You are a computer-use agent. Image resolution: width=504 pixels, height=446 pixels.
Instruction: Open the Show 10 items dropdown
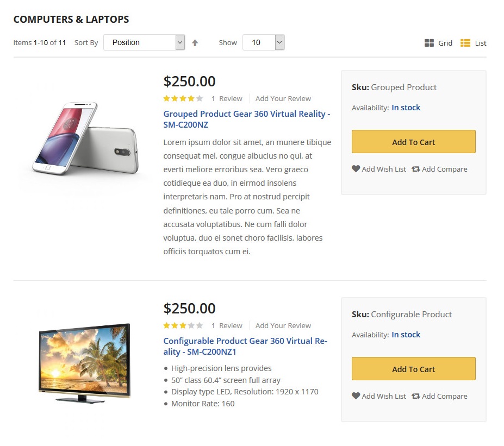[264, 42]
